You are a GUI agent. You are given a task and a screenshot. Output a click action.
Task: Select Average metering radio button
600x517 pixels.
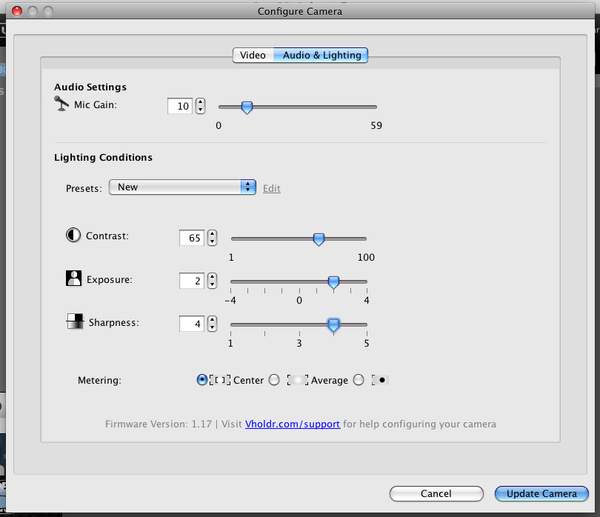(x=274, y=380)
